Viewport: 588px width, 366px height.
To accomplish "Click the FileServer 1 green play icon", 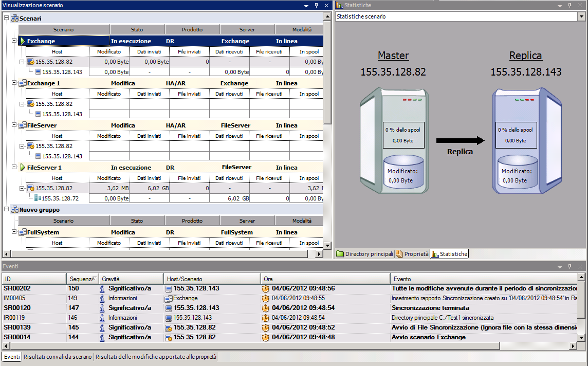I will (x=23, y=168).
